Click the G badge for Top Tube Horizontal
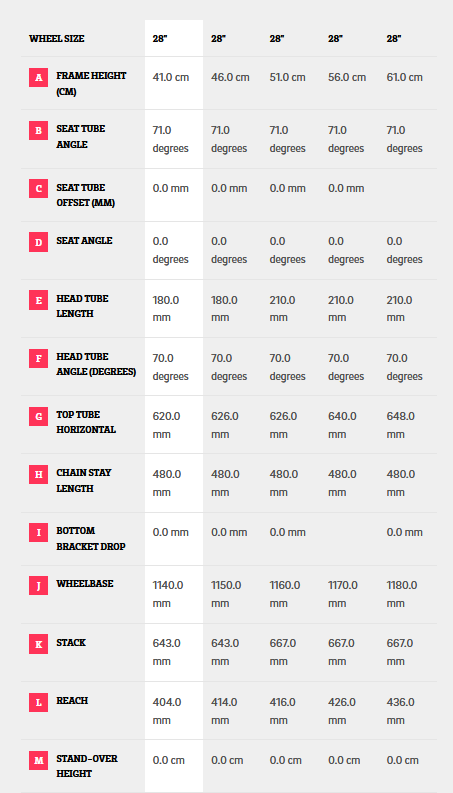453x793 pixels. coord(38,416)
